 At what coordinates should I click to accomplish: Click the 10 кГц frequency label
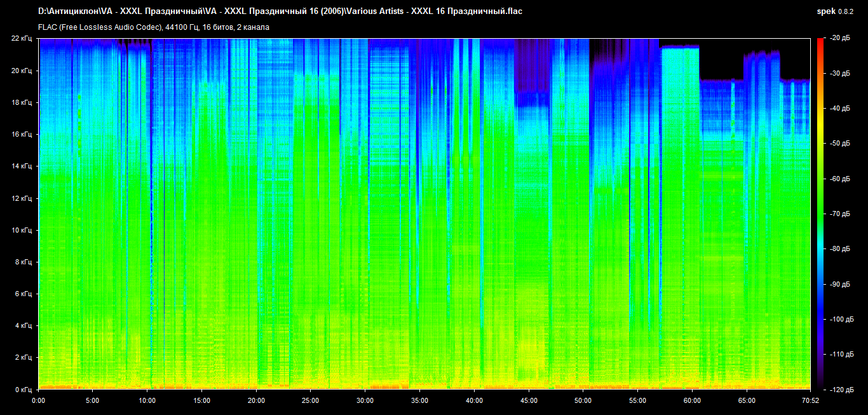point(22,230)
